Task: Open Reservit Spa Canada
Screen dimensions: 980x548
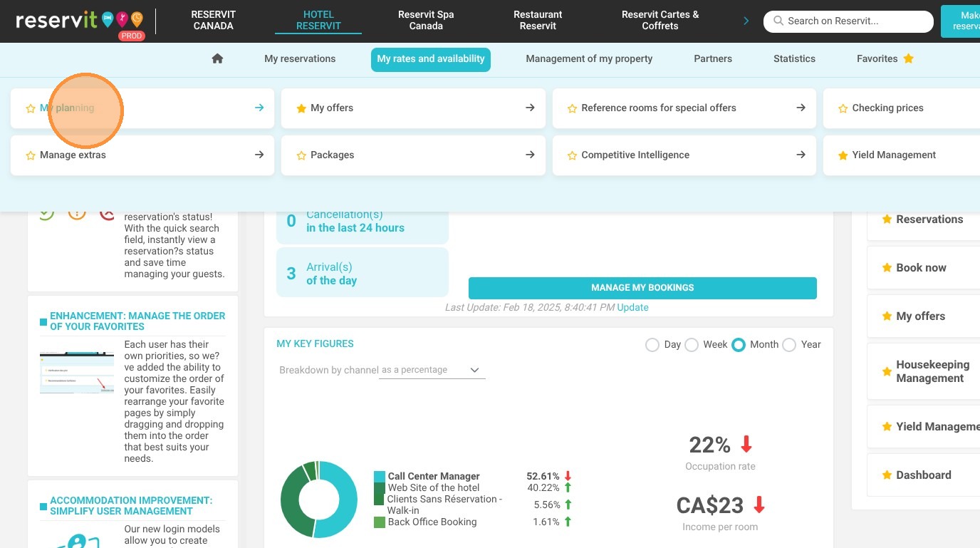Action: (x=426, y=20)
